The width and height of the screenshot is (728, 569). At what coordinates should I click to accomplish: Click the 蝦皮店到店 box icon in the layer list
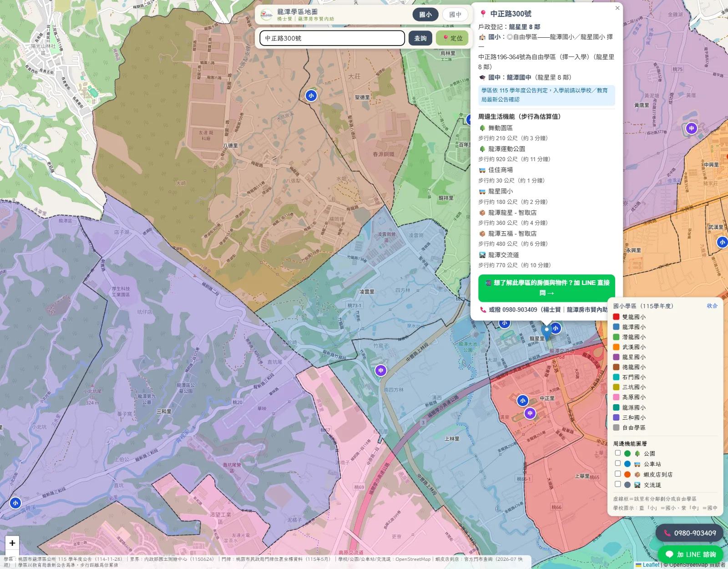pyautogui.click(x=637, y=474)
